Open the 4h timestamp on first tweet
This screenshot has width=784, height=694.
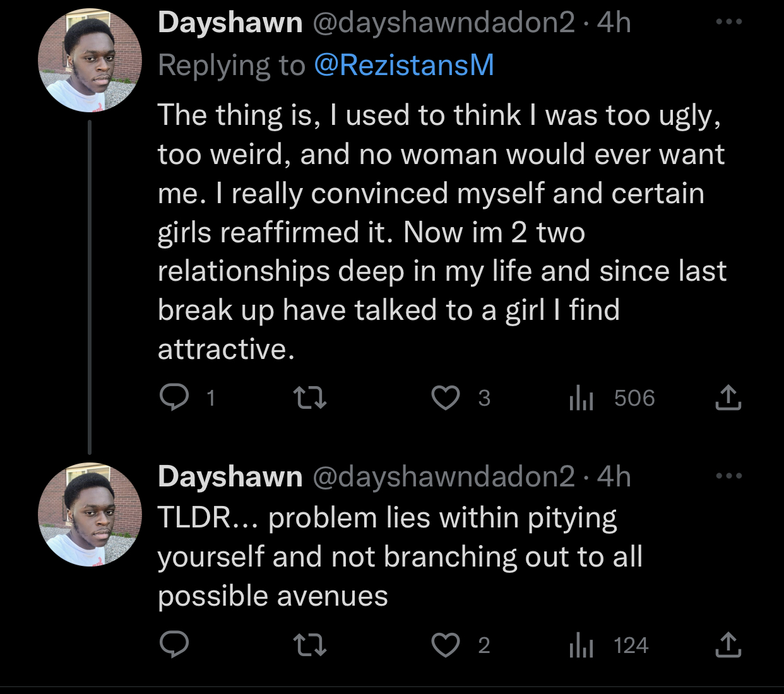click(614, 23)
